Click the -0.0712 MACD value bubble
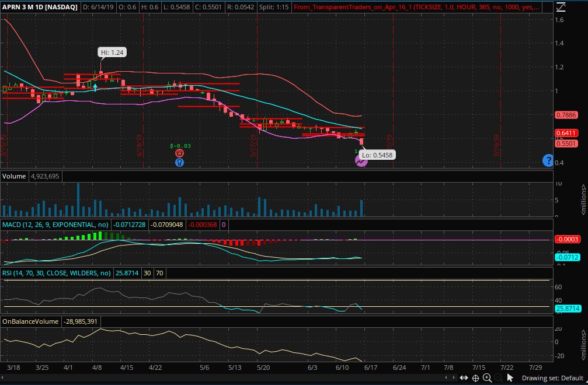This screenshot has width=588, height=385. tap(568, 257)
